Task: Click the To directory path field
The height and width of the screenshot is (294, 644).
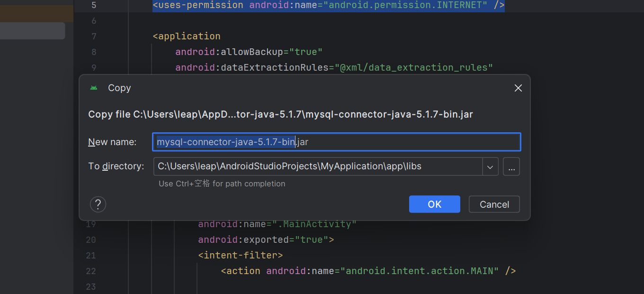Action: [x=318, y=166]
